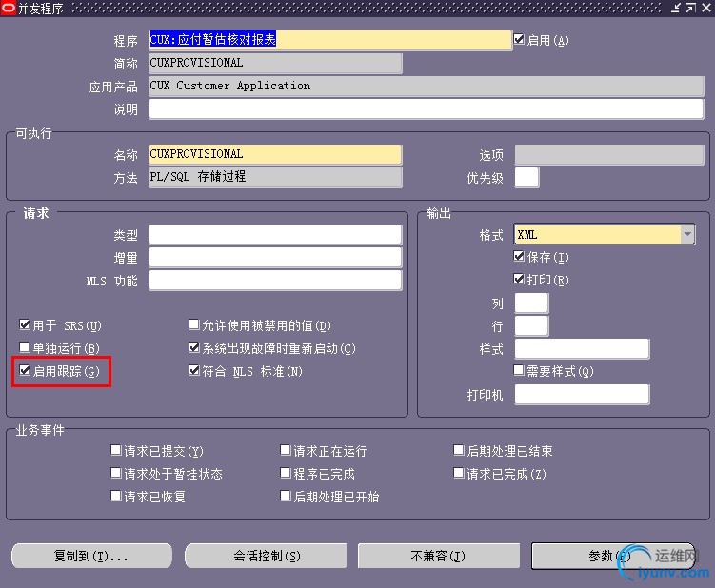Toggle 符合 NLS 标准(N) checkbox
Screen dimensions: 715x588
[194, 370]
